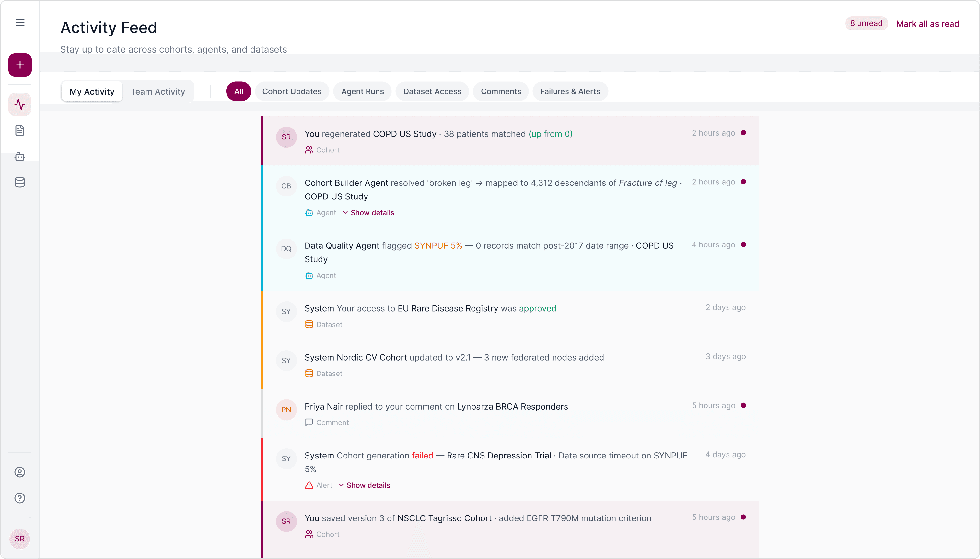Screen dimensions: 980x559
Task: Click '(up from 0)' green text
Action: [551, 134]
